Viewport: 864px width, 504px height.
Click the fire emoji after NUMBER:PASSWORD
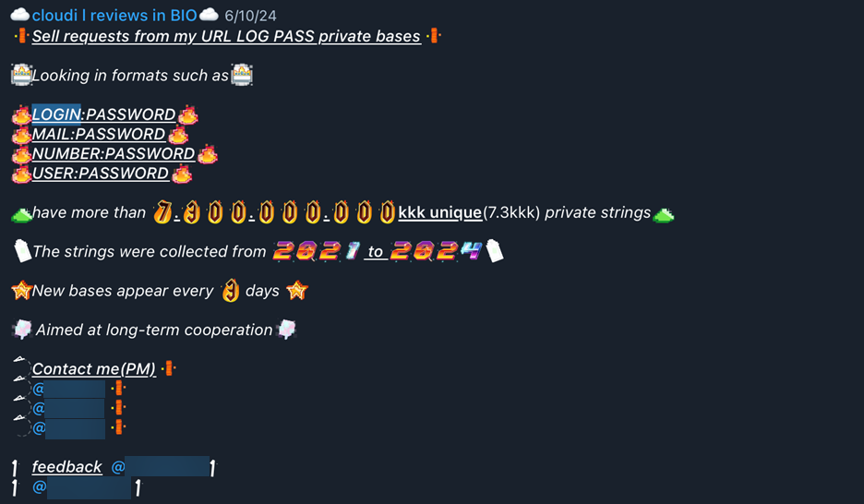(207, 154)
